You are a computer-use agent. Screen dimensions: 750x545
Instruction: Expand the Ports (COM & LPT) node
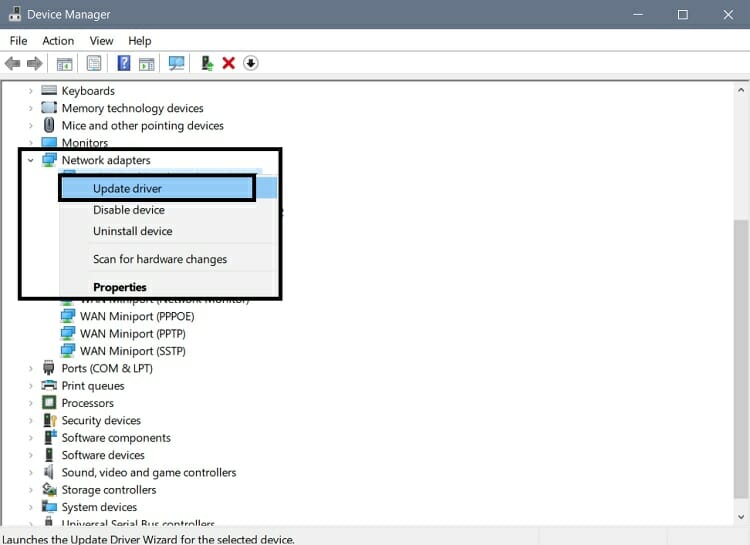(x=31, y=368)
